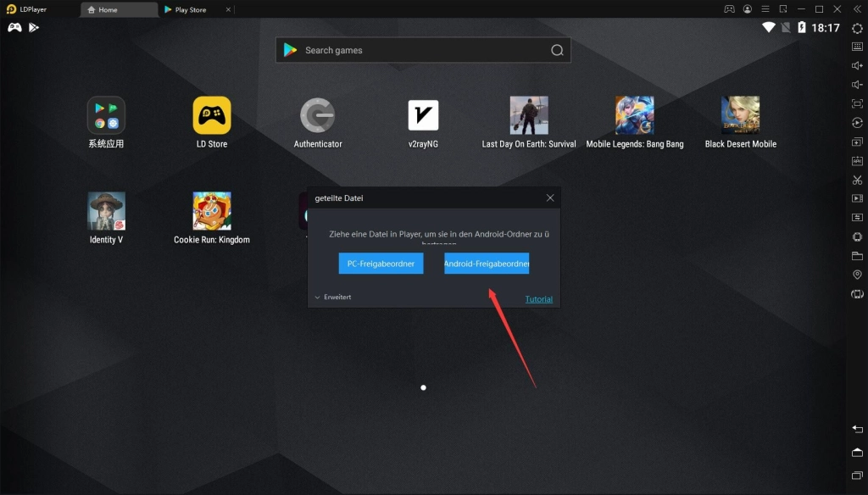Click the search magnifier icon
Image resolution: width=868 pixels, height=495 pixels.
[557, 50]
